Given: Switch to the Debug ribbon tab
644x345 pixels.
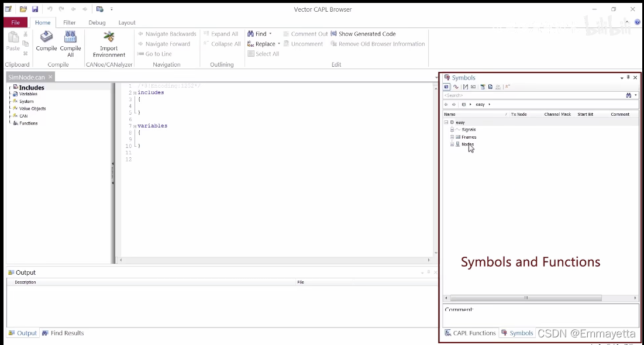Looking at the screenshot, I should [x=97, y=23].
